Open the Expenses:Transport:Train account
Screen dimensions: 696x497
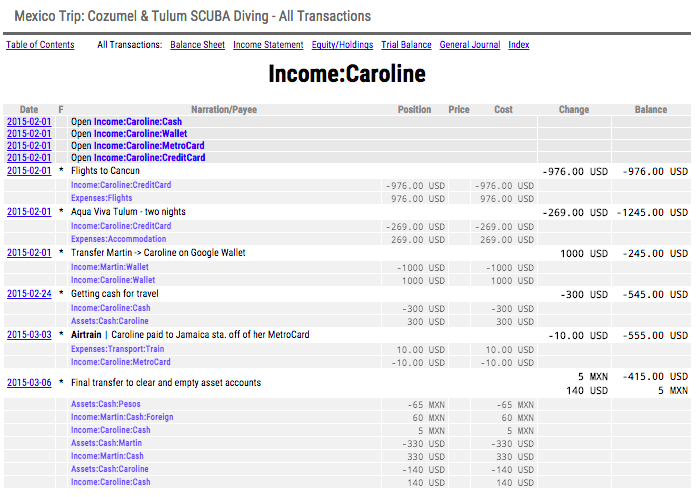coord(118,349)
